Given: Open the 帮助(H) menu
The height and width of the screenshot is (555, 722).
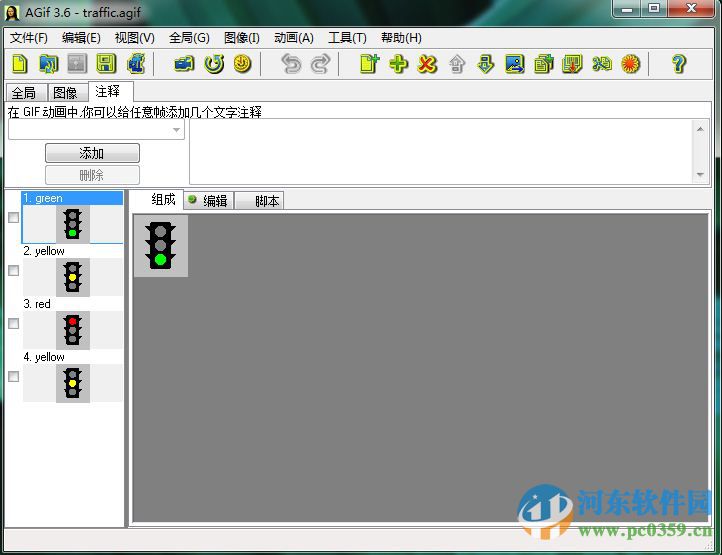Looking at the screenshot, I should click(401, 38).
